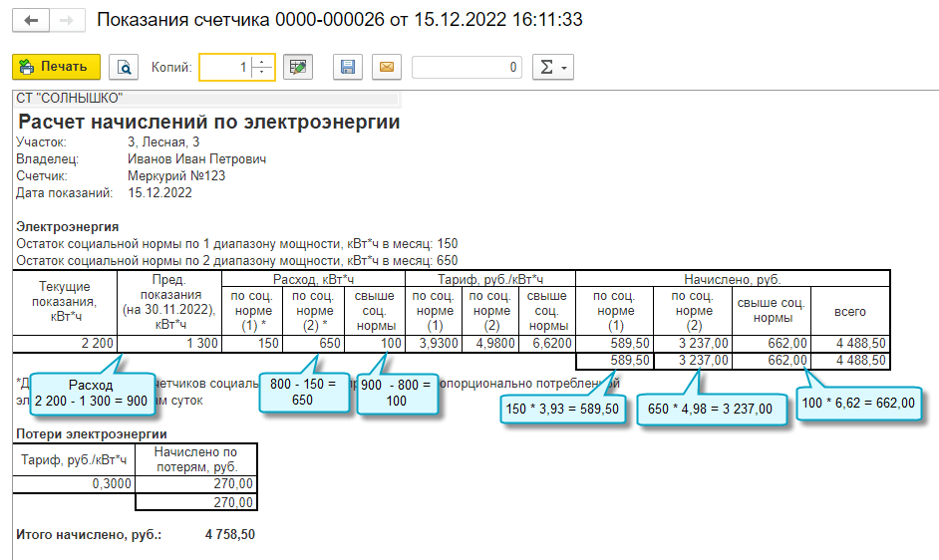The width and height of the screenshot is (939, 560).
Task: Click line about social norm remainder 650
Action: tap(236, 260)
